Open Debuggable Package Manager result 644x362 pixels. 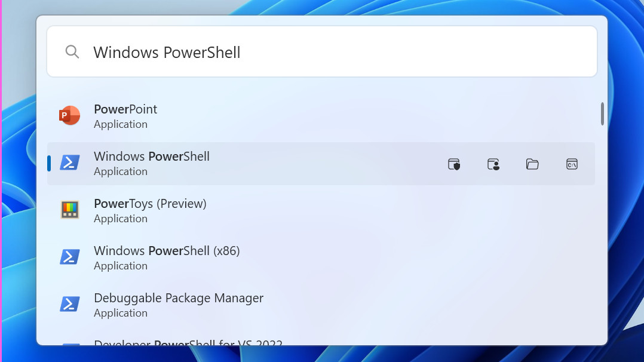(179, 298)
